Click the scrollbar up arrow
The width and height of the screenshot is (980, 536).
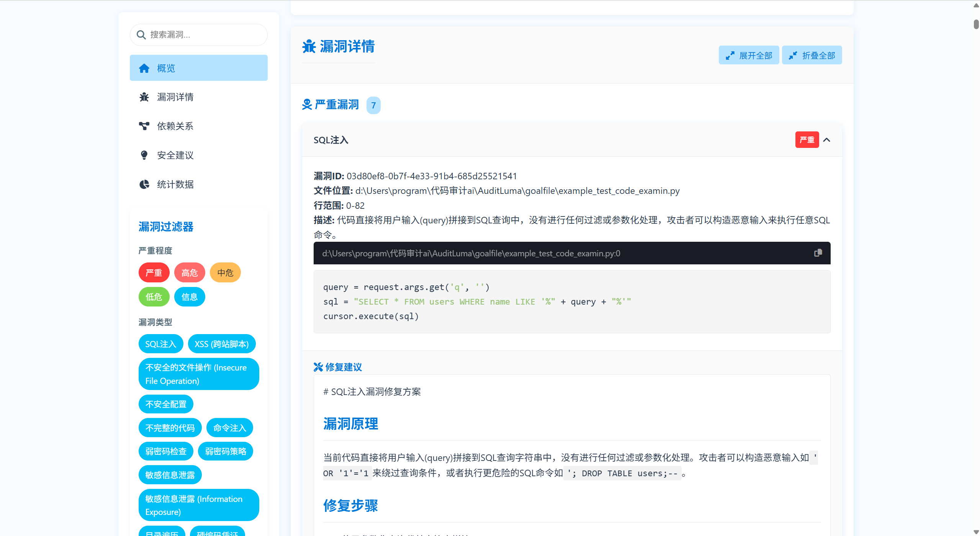976,5
